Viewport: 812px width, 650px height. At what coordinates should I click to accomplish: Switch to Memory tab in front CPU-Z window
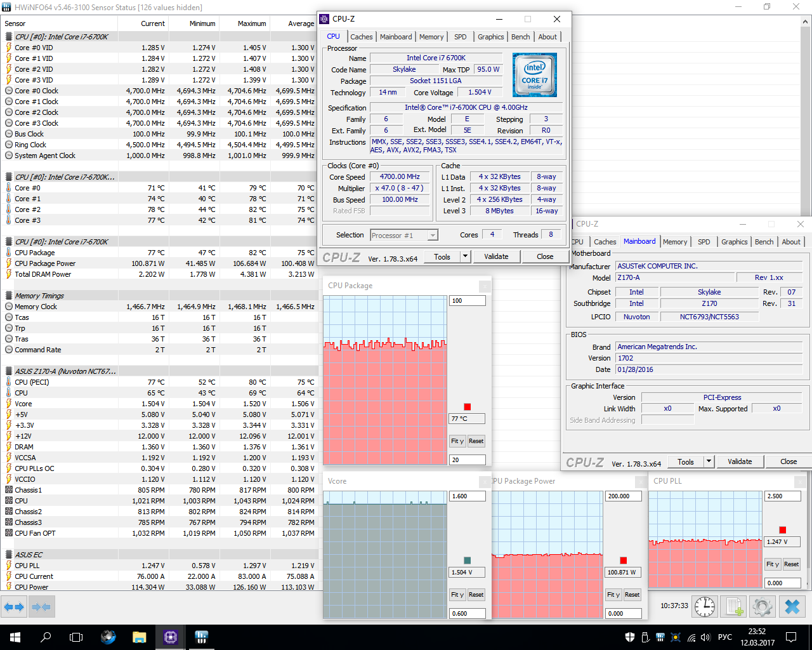pyautogui.click(x=431, y=37)
